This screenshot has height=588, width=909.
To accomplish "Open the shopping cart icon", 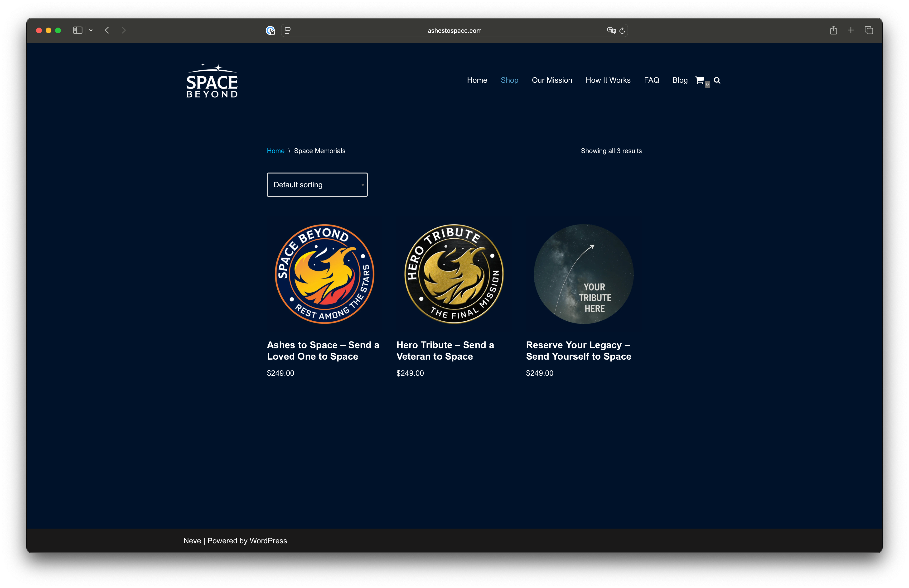I will click(x=699, y=80).
